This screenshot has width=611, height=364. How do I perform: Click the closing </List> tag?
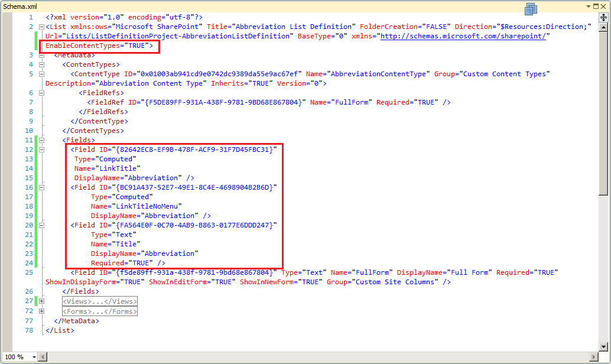point(60,330)
